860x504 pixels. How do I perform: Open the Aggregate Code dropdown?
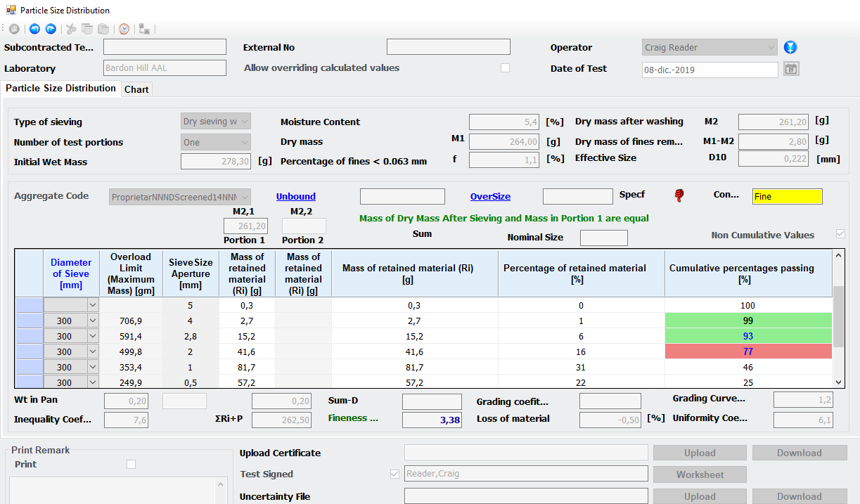coord(180,197)
